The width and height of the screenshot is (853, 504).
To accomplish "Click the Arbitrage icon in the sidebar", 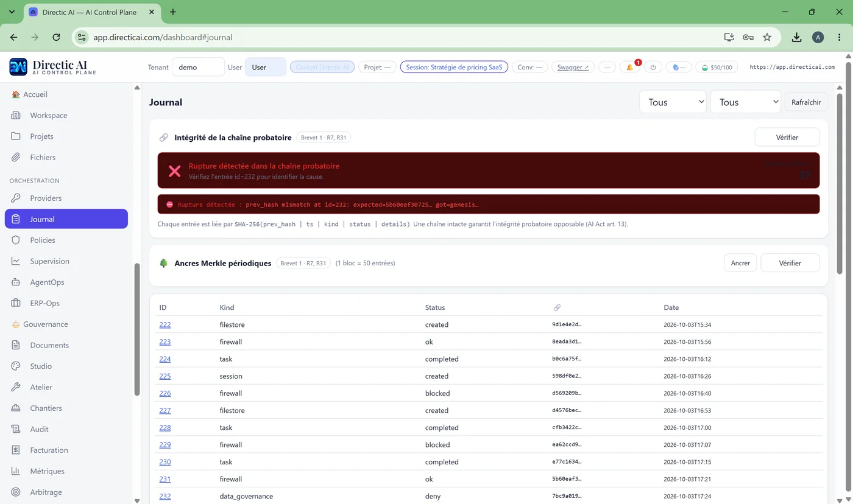I will [x=16, y=492].
